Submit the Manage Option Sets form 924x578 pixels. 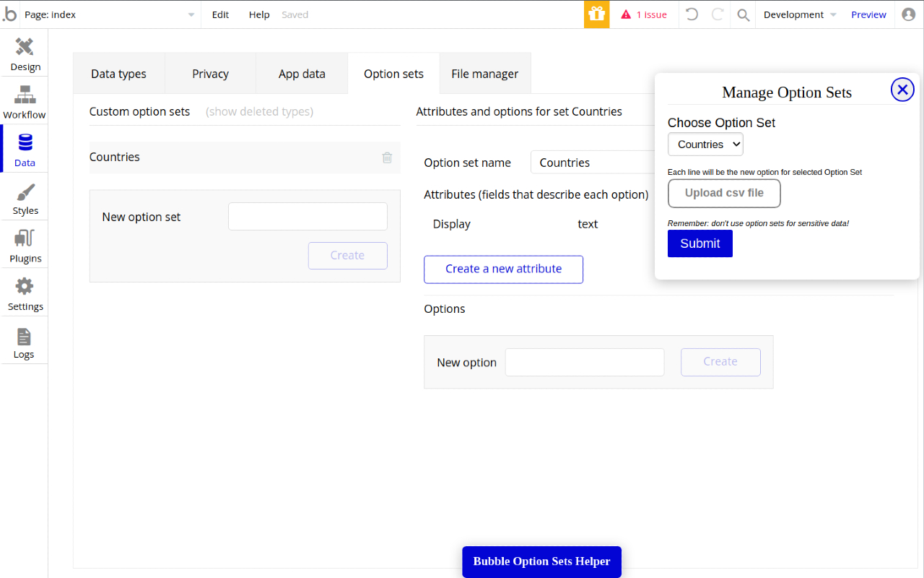tap(699, 243)
